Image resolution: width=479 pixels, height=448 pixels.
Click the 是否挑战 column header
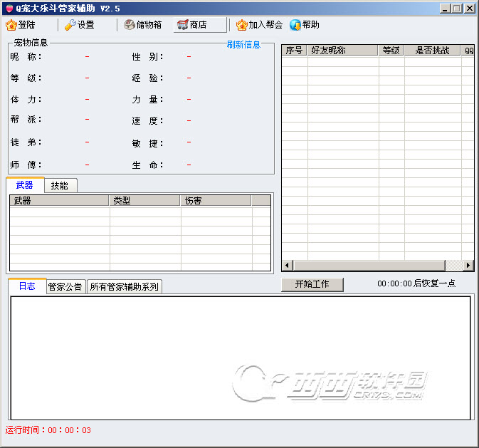[x=432, y=50]
